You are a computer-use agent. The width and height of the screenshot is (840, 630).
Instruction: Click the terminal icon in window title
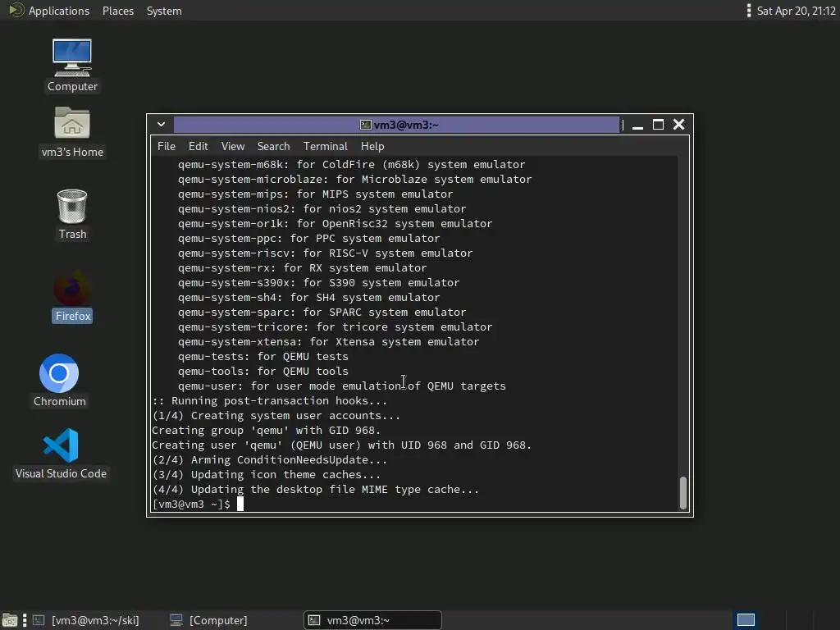pyautogui.click(x=365, y=125)
